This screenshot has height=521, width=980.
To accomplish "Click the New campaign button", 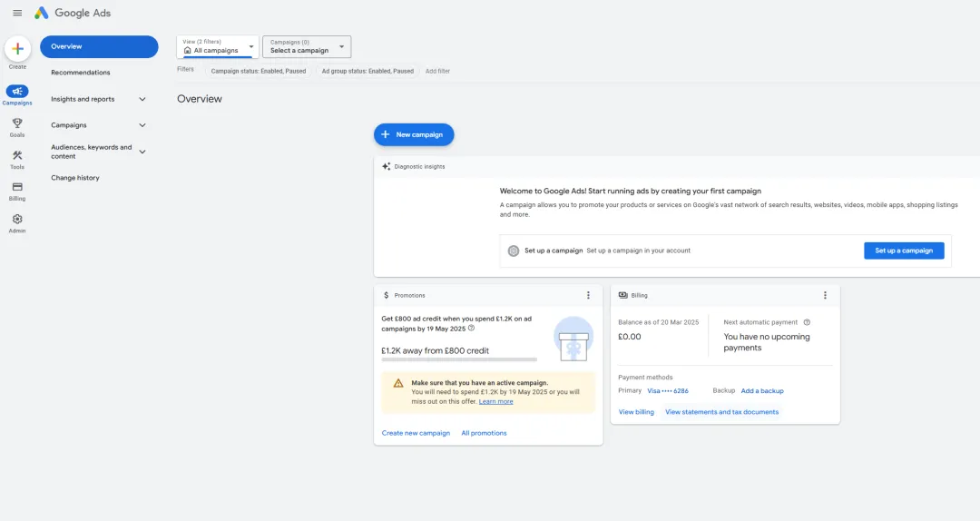I will 414,134.
